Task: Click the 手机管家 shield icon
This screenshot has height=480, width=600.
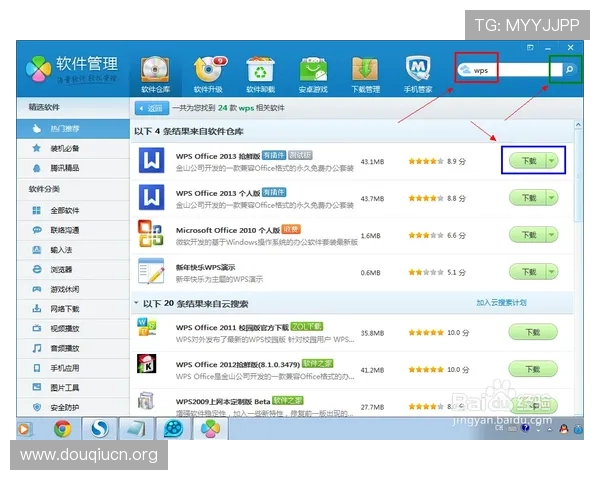Action: pos(418,72)
